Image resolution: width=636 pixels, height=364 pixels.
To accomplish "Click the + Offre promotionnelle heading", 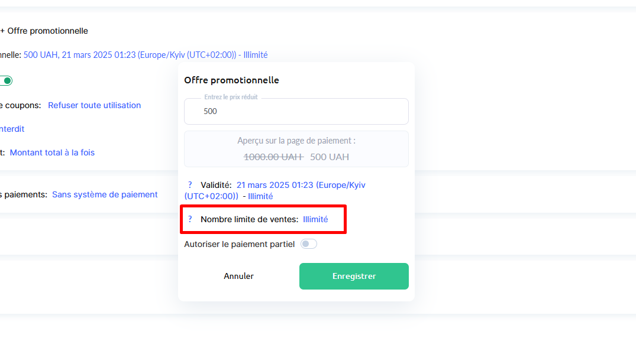I will point(44,31).
